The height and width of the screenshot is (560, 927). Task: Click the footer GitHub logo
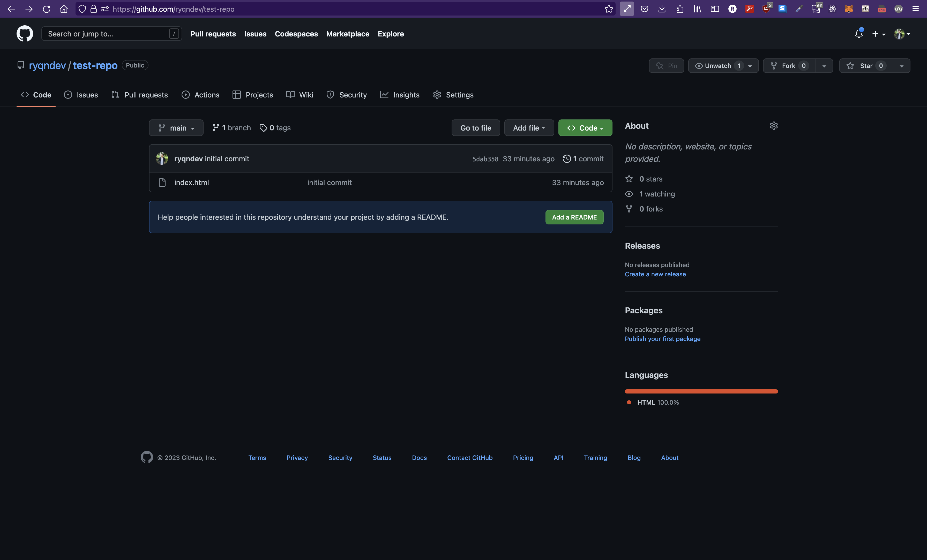click(x=147, y=457)
